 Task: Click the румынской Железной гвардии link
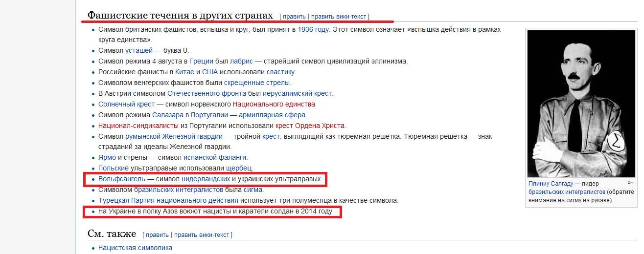174,136
